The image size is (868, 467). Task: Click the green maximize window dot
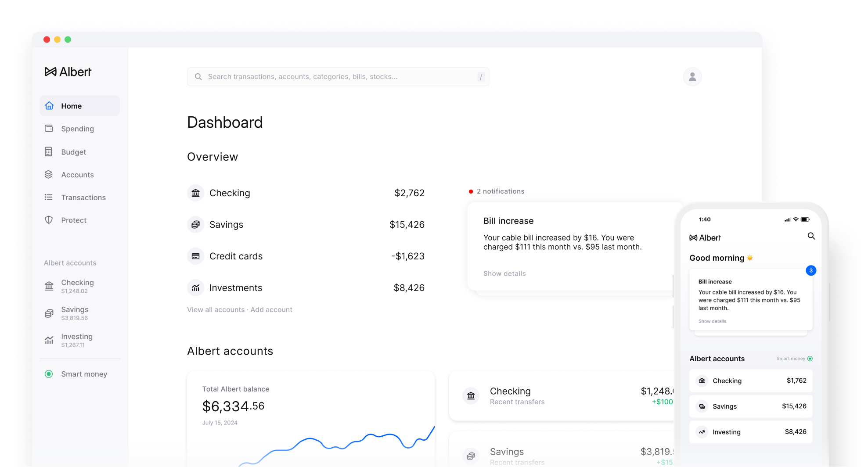click(x=68, y=40)
